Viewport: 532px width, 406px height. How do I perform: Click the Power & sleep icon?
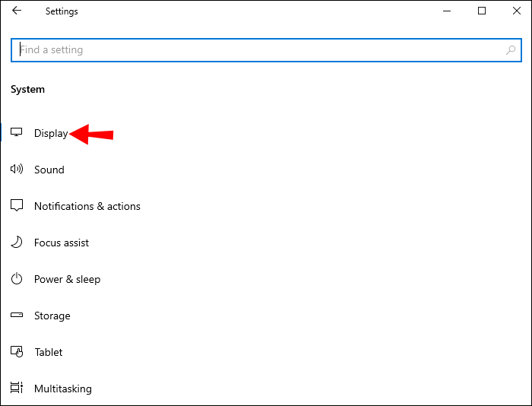click(17, 279)
